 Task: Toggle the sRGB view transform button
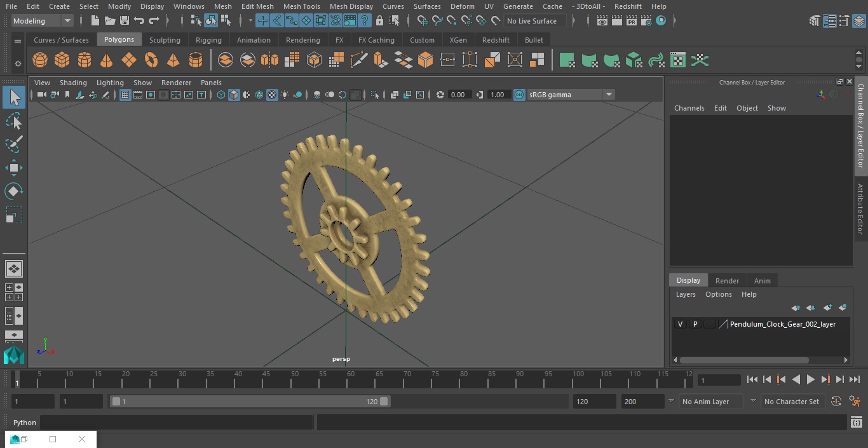tap(519, 95)
